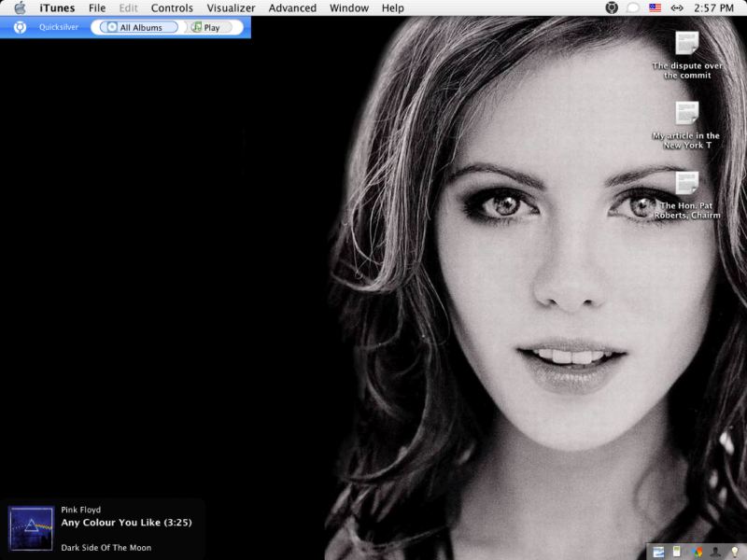
Task: Open the Controls menu
Action: coord(172,7)
